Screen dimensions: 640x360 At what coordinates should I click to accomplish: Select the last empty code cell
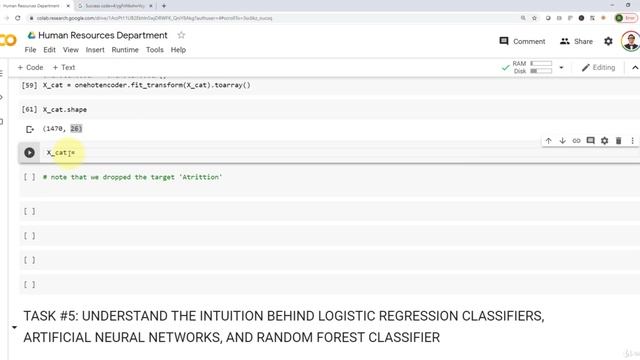330,284
